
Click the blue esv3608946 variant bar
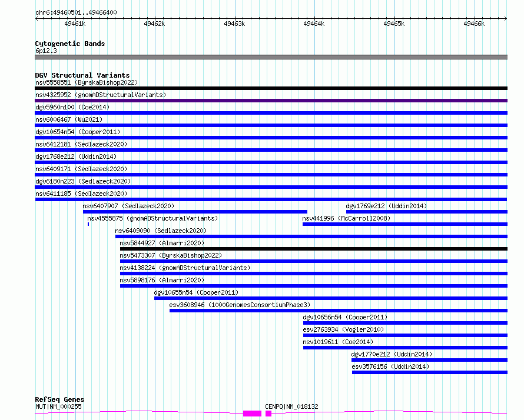[x=339, y=311]
